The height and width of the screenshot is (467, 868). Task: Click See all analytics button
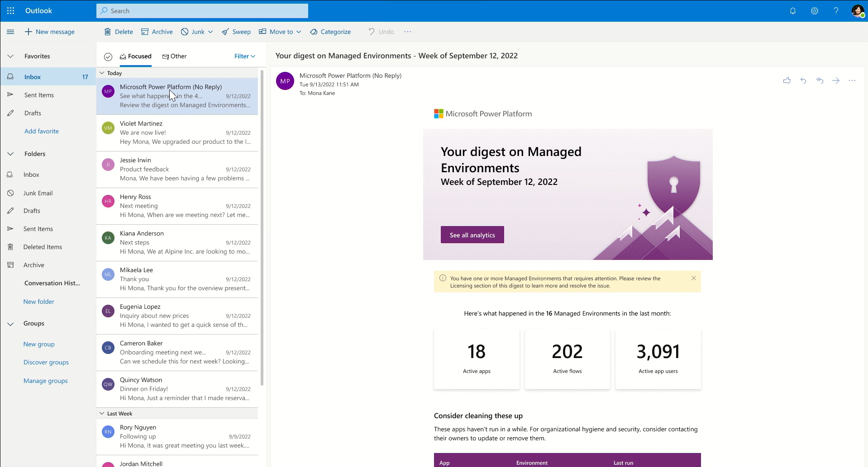point(472,235)
